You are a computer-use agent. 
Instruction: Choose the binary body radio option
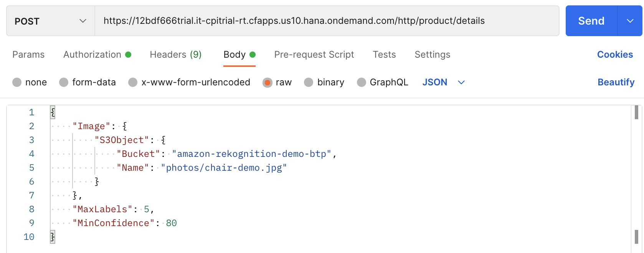tap(309, 82)
